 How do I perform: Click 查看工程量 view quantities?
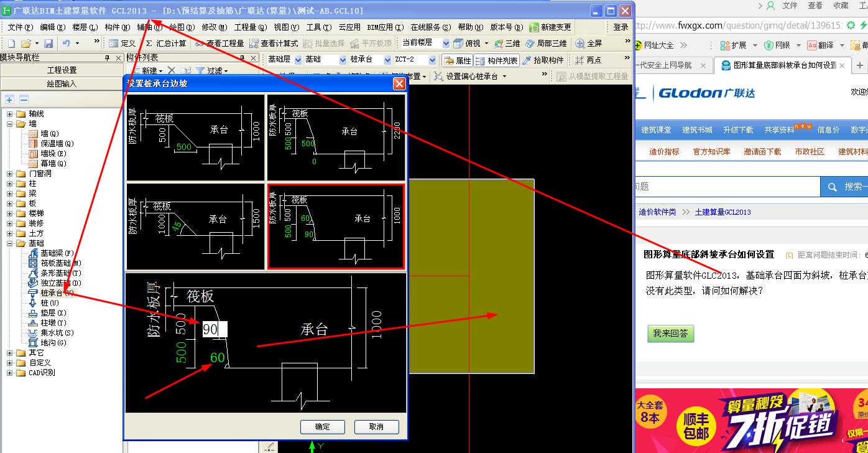219,44
